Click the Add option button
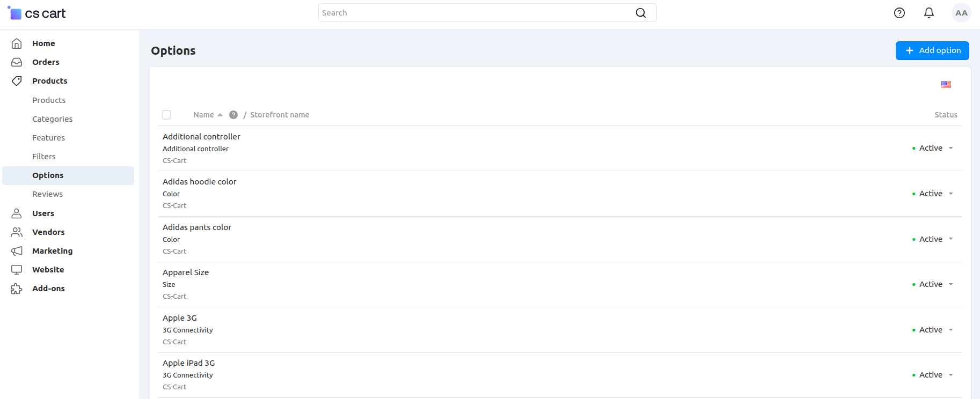The image size is (980, 399). click(x=932, y=50)
